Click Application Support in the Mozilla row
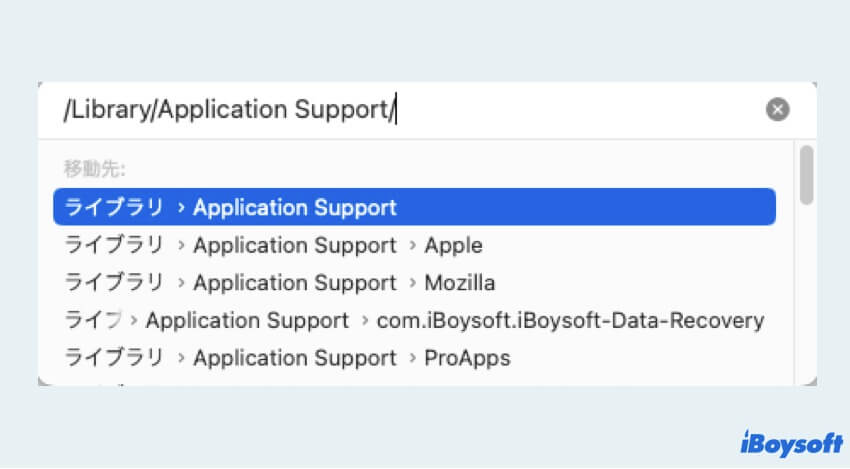Screen dimensions: 850x469 (x=295, y=283)
